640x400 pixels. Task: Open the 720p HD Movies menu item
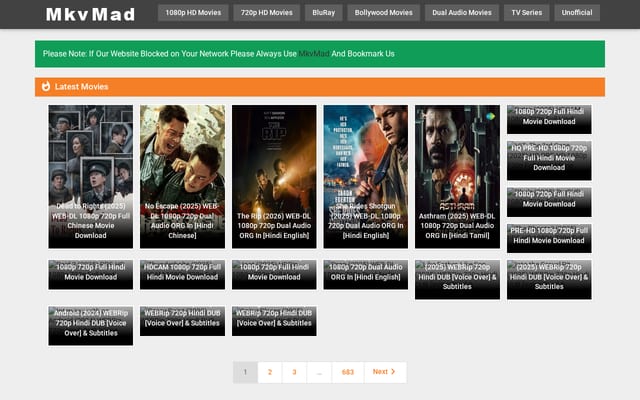coord(267,13)
